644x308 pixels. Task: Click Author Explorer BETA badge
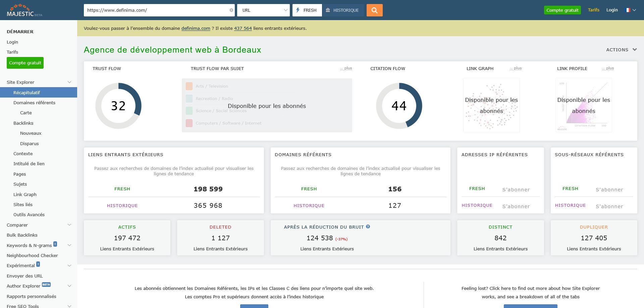46,285
